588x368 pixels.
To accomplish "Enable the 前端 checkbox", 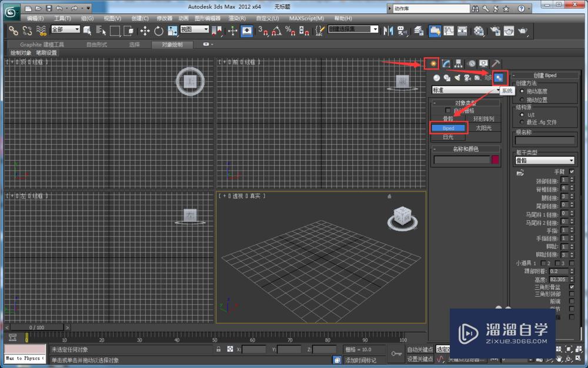I will pos(572,301).
